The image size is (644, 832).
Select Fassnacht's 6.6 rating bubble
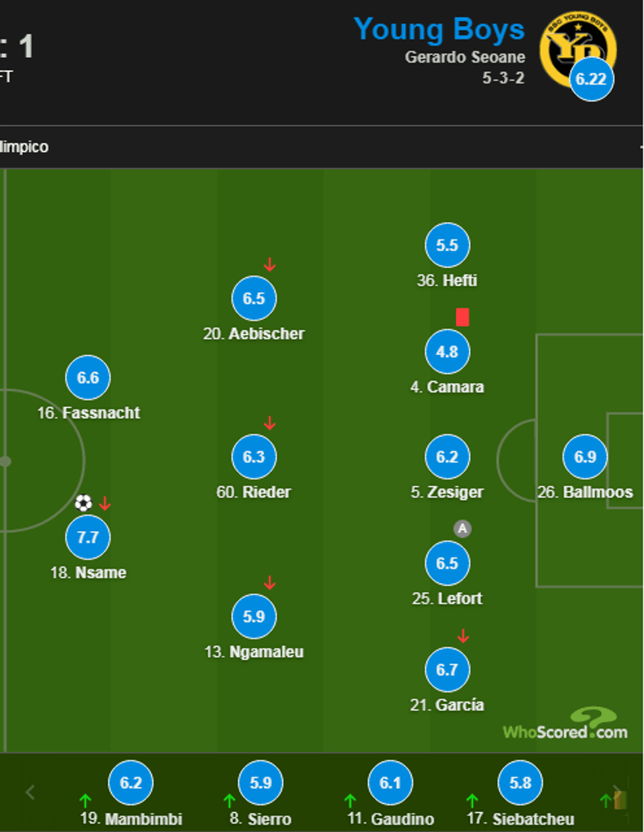(x=88, y=378)
